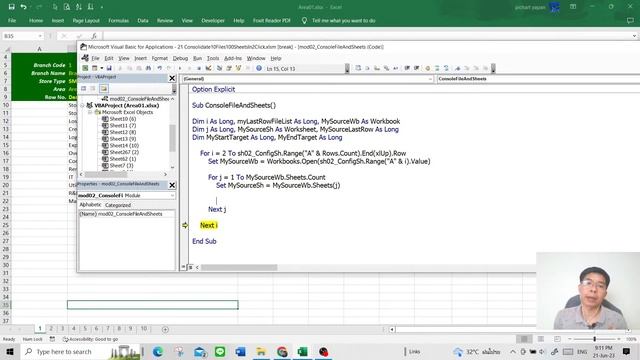
Task: Open Microsoft Edge from the taskbar
Action: [x=158, y=351]
